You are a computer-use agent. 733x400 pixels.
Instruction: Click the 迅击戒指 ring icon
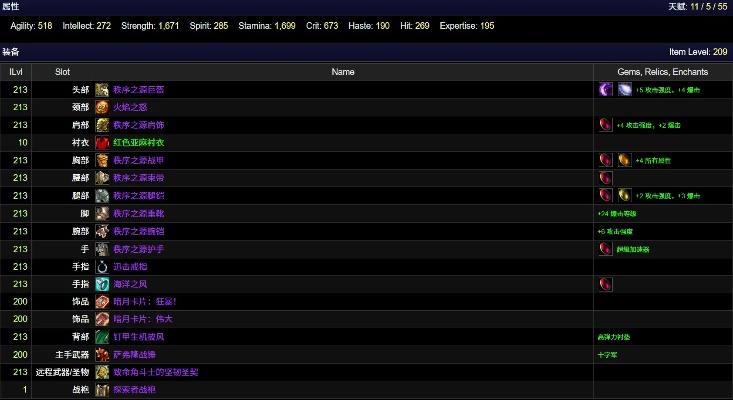point(102,267)
